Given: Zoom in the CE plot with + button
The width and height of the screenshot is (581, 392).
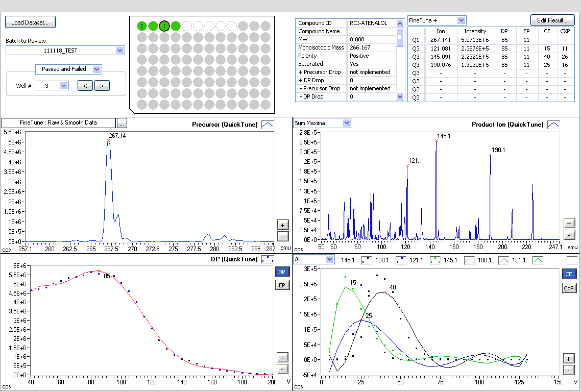Looking at the screenshot, I should [x=569, y=358].
